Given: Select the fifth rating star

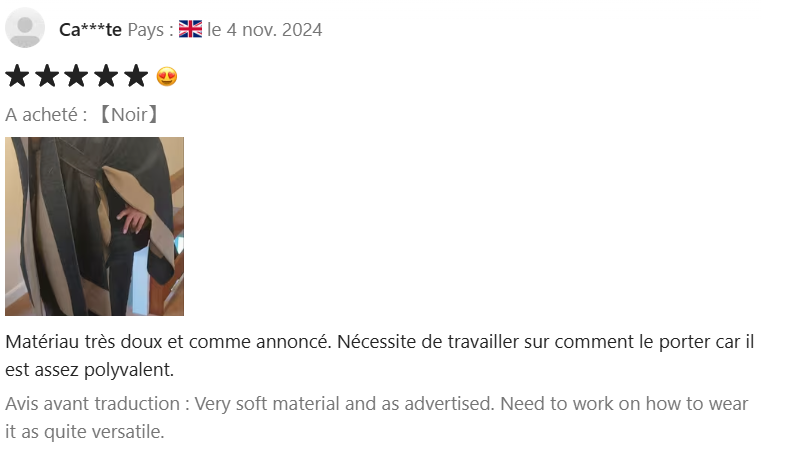Looking at the screenshot, I should (x=135, y=77).
